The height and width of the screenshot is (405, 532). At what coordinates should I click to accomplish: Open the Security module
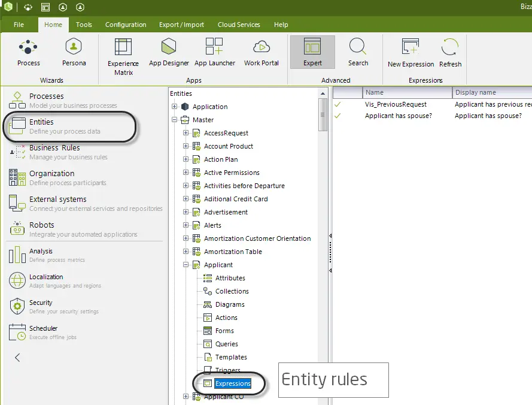[x=54, y=307]
